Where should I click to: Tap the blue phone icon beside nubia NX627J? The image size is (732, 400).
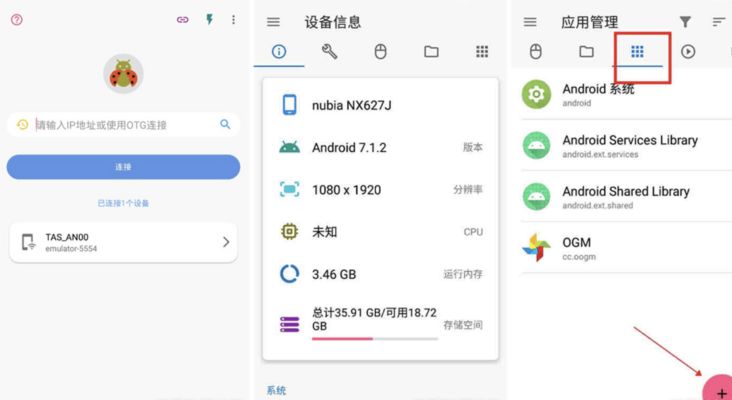pos(289,105)
